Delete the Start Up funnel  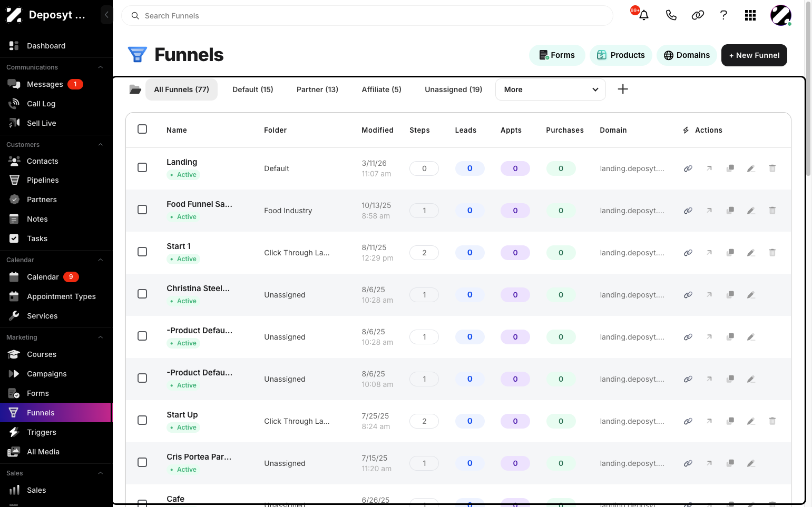(772, 421)
